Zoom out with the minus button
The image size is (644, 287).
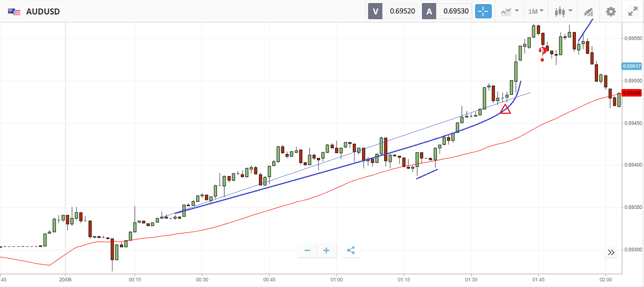[x=307, y=250]
